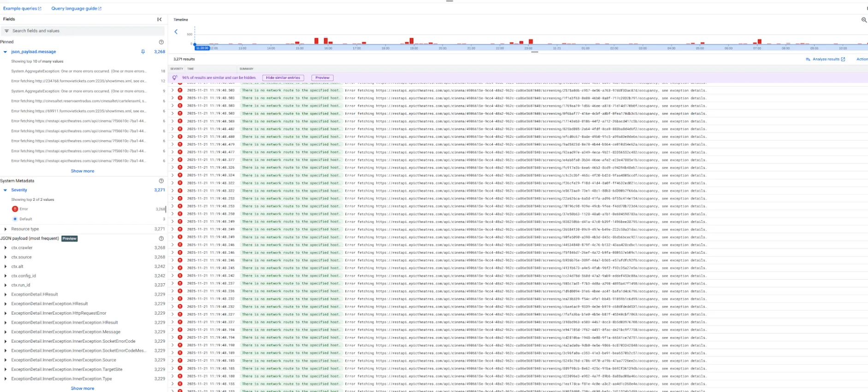Click the error icon of the 11:19:48.155 entry
This screenshot has width=868, height=392.
180,384
